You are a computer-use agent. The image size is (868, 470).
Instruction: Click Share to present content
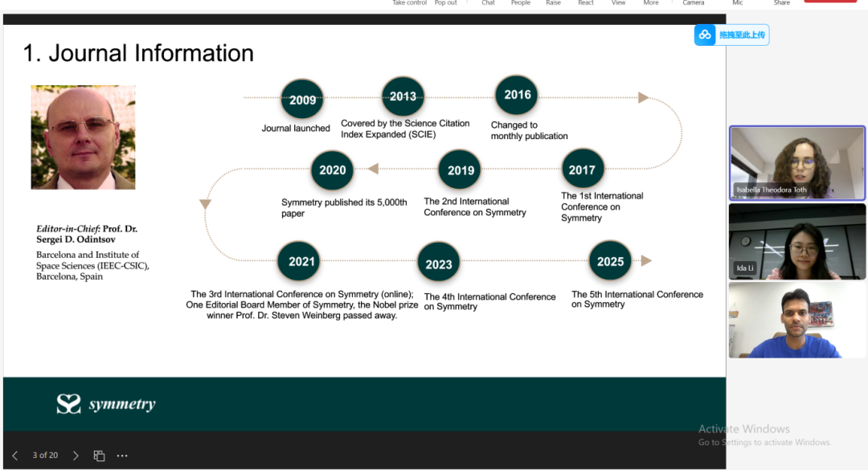coord(781,3)
